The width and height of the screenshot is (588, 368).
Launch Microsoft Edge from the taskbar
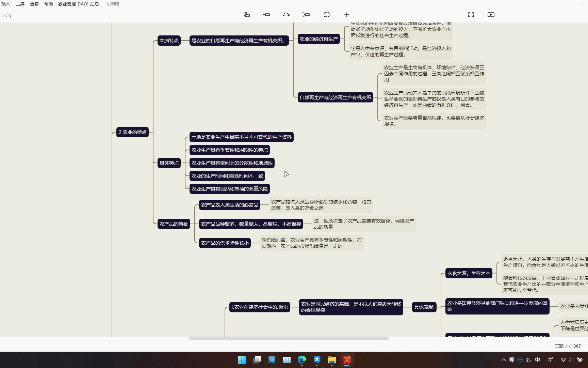coord(302,360)
